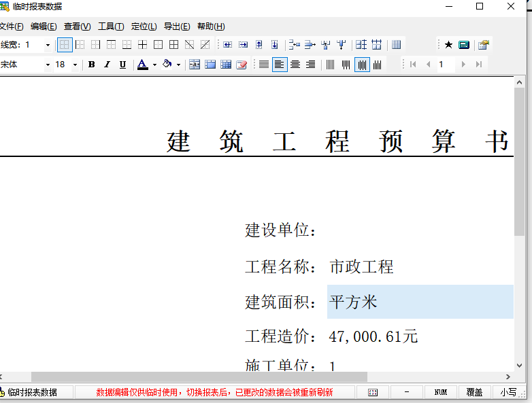This screenshot has height=403, width=532.
Task: Open the properties hand icon
Action: point(484,45)
